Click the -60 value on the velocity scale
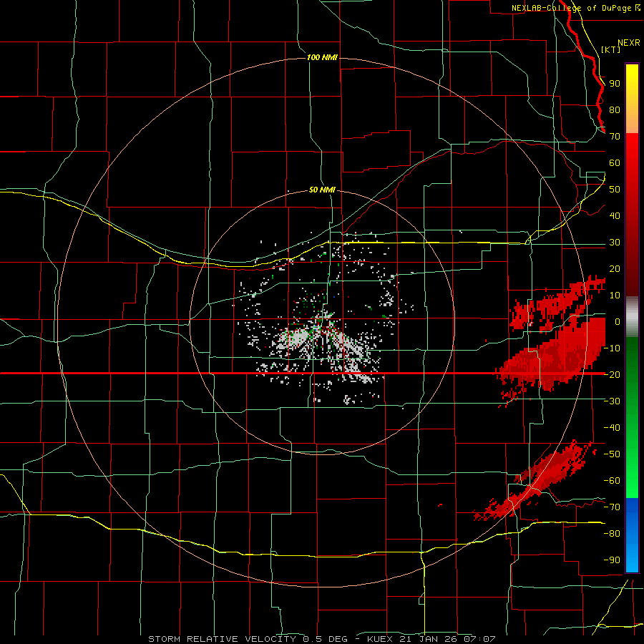The height and width of the screenshot is (644, 644). point(612,481)
